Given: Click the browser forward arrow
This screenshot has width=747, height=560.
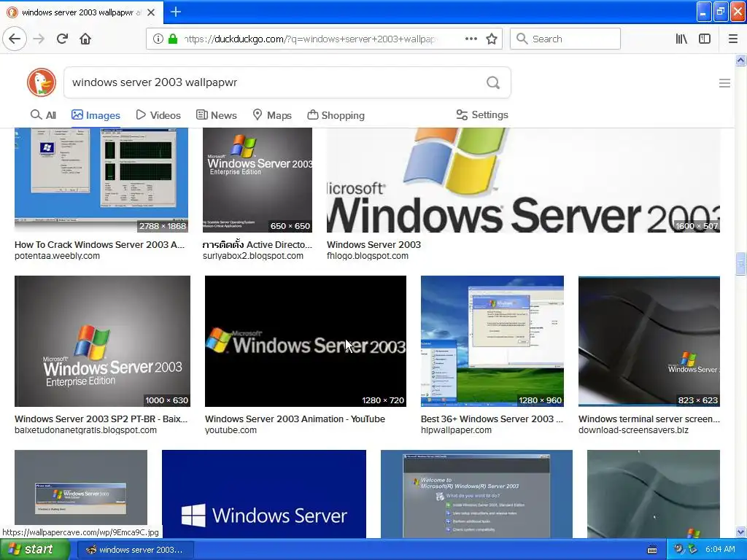Looking at the screenshot, I should 39,39.
